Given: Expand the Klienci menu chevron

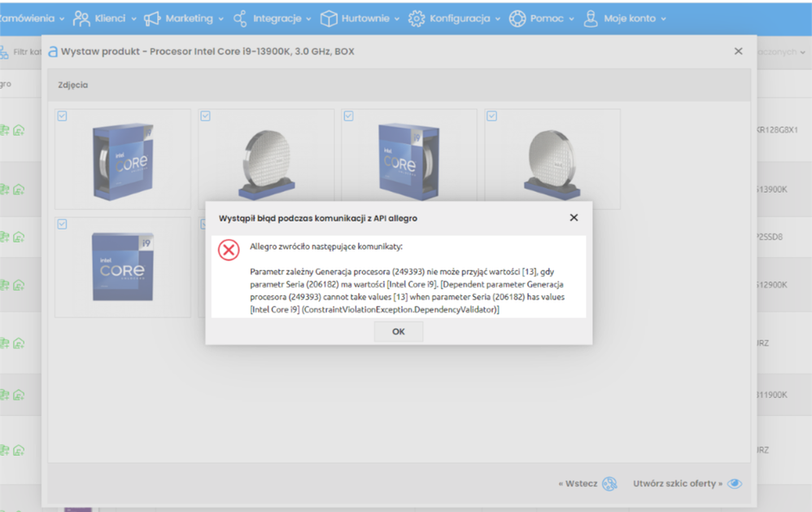Looking at the screenshot, I should [x=133, y=20].
